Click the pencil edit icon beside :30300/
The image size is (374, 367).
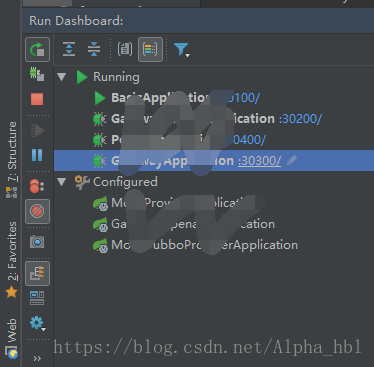click(292, 160)
